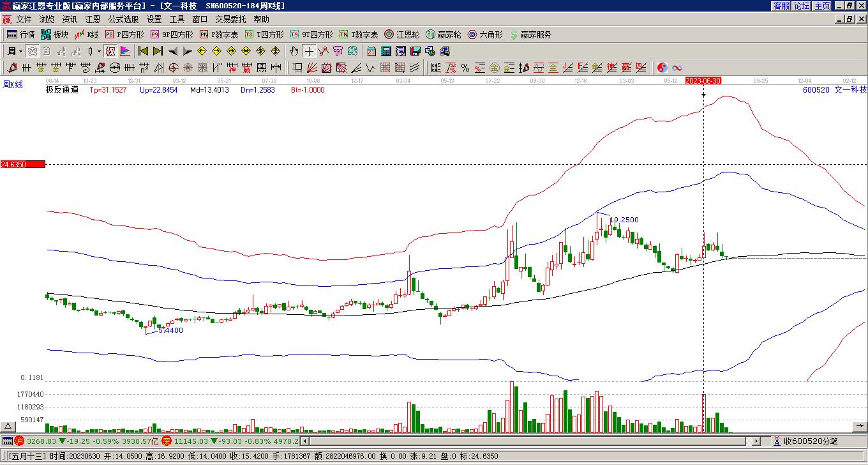The image size is (868, 465).
Task: Open the 交易委托 menu
Action: (230, 20)
